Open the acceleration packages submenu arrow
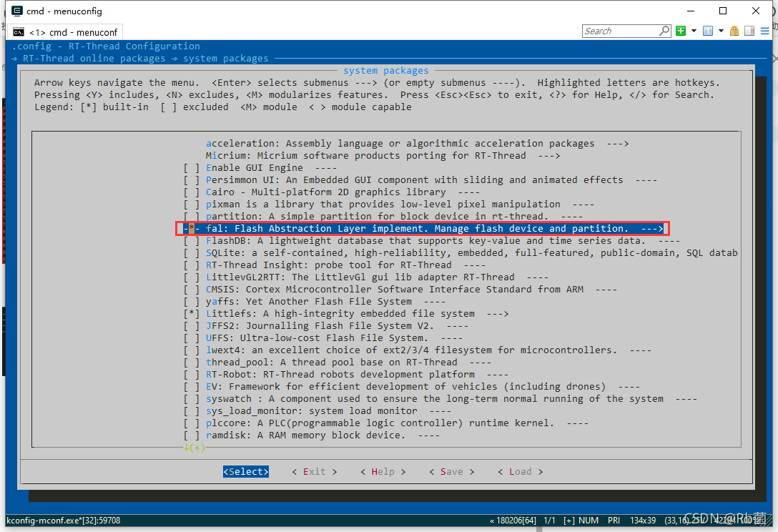 pyautogui.click(x=618, y=144)
